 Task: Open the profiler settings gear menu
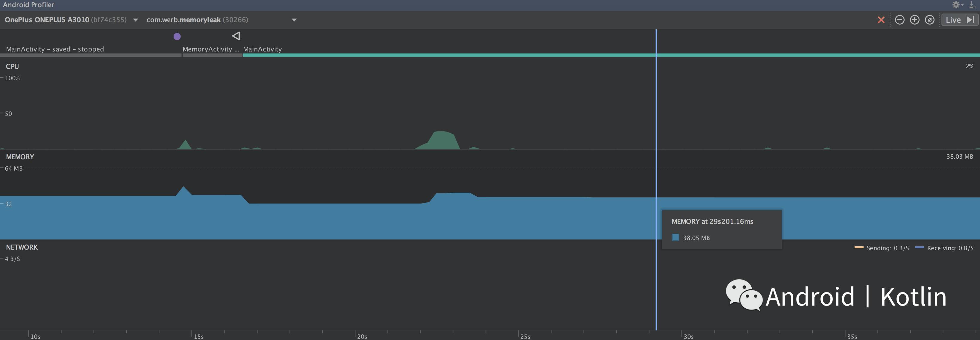[x=956, y=5]
